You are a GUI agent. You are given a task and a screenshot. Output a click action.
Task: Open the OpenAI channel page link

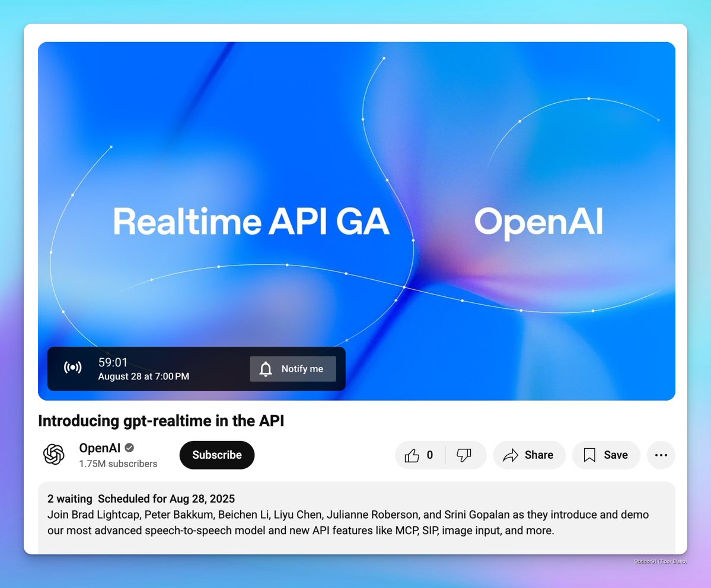point(100,448)
